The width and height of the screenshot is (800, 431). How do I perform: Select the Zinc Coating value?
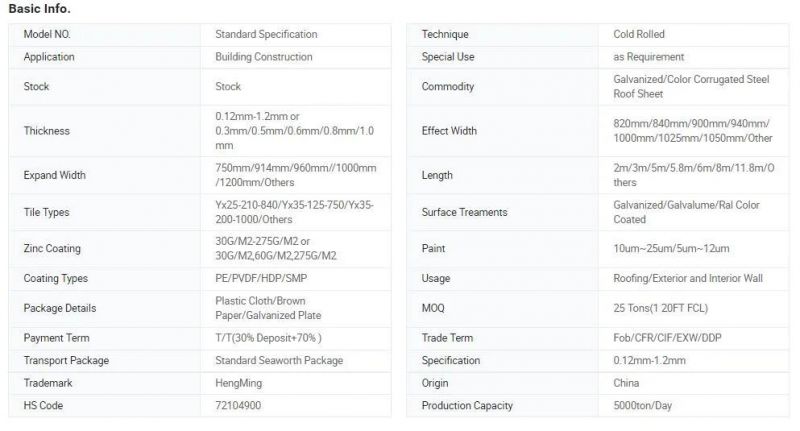click(276, 248)
